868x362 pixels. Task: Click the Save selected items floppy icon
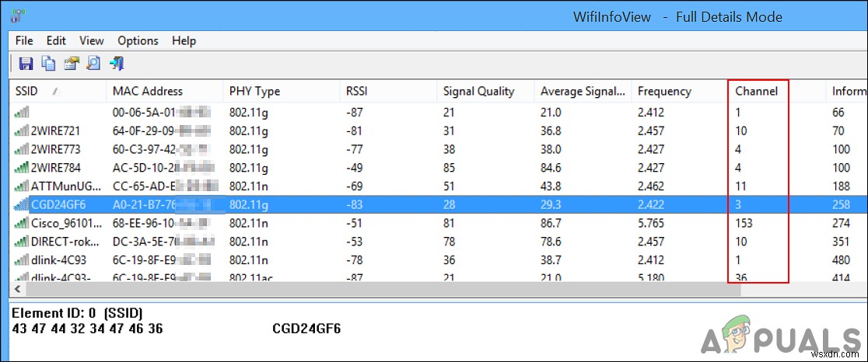point(26,64)
